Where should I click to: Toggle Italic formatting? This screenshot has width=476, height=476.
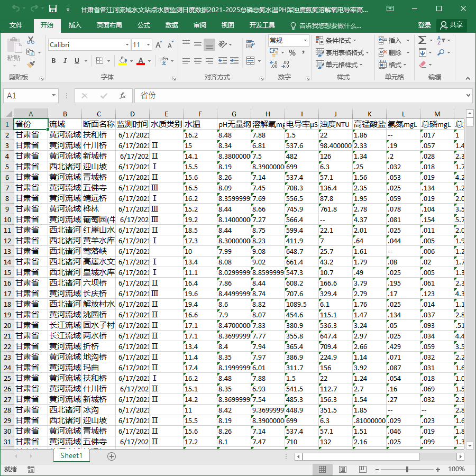pos(65,61)
